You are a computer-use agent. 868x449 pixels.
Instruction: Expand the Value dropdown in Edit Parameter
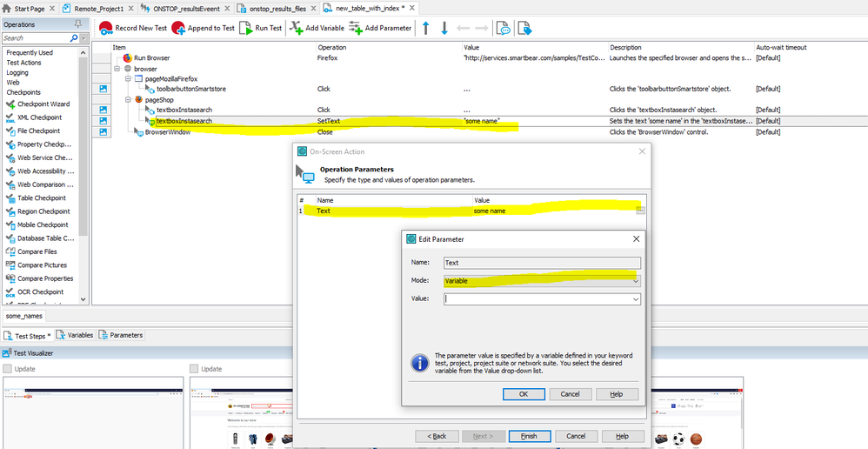636,299
